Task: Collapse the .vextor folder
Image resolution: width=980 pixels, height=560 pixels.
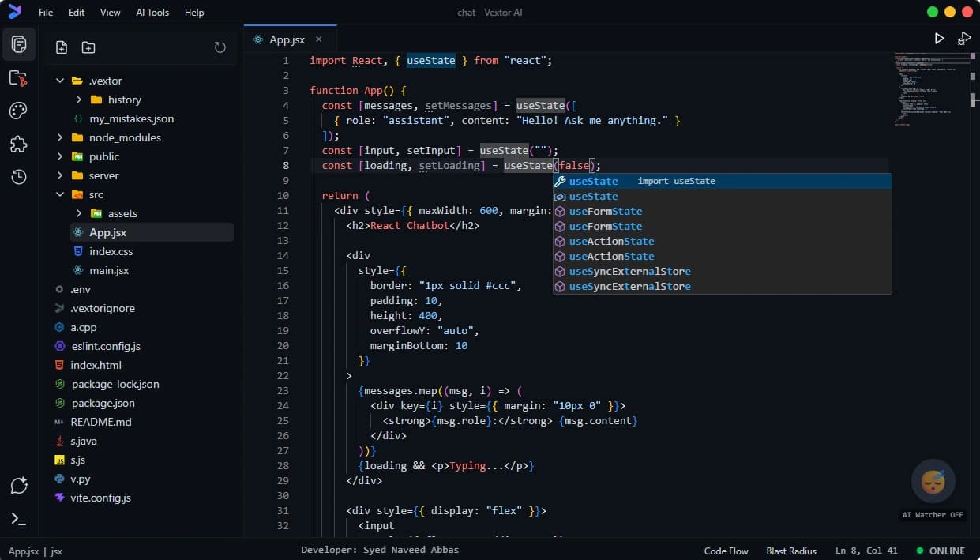Action: point(60,81)
